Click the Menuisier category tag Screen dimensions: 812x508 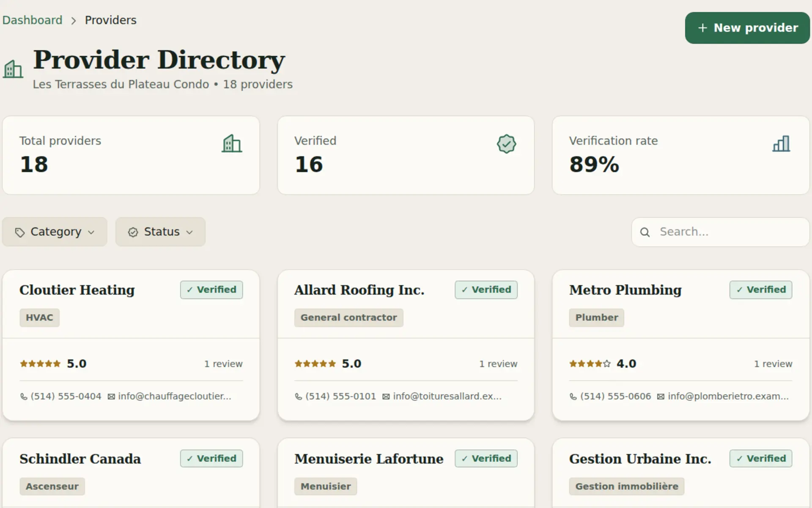[x=326, y=486]
